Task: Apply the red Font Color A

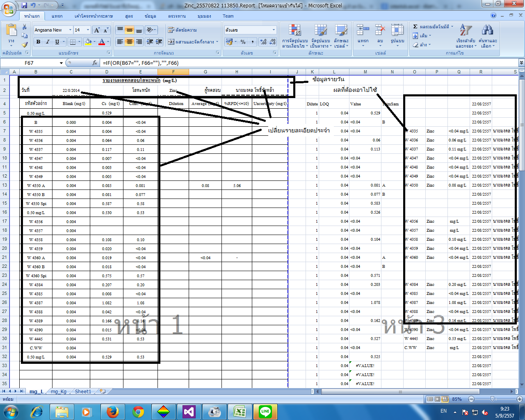Action: pos(102,42)
